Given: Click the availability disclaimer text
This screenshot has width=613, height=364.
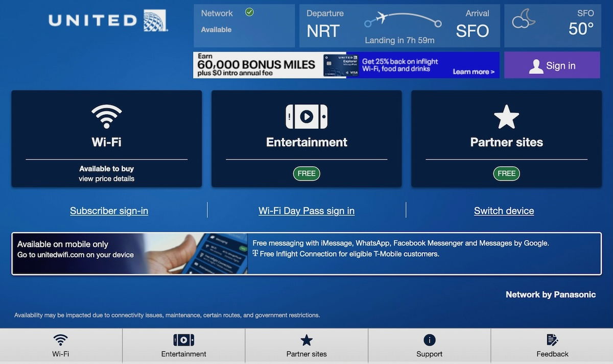Looking at the screenshot, I should [x=167, y=315].
